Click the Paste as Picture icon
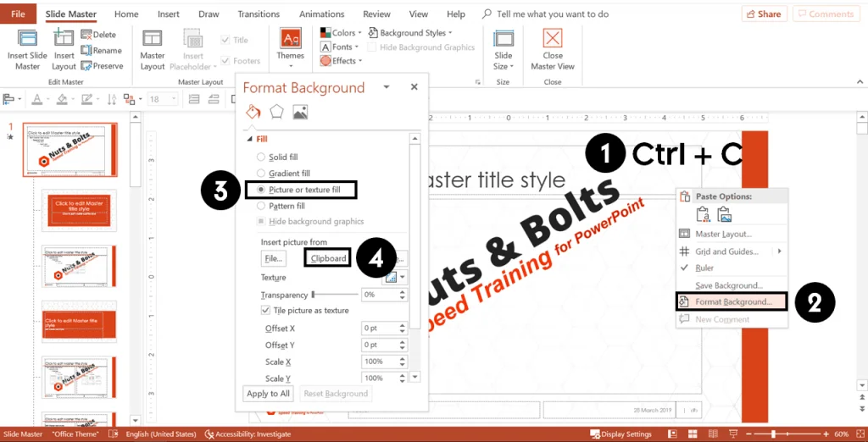868x442 pixels. [x=724, y=214]
